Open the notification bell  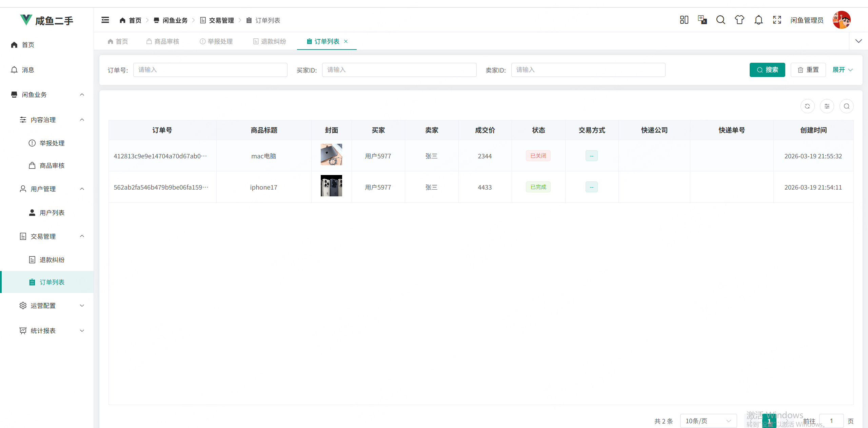pyautogui.click(x=758, y=20)
